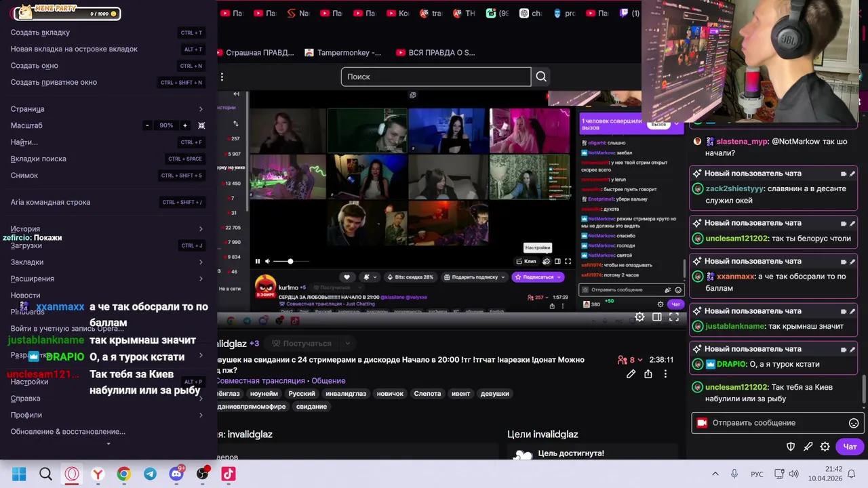
Task: Open taskbar search magnifier
Action: pyautogui.click(x=45, y=474)
